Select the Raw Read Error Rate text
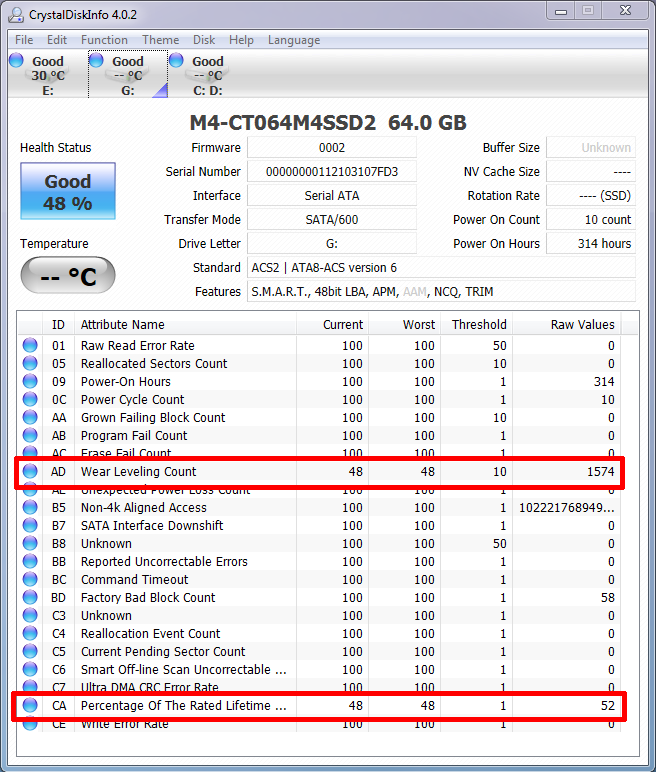This screenshot has height=772, width=656. pos(137,346)
